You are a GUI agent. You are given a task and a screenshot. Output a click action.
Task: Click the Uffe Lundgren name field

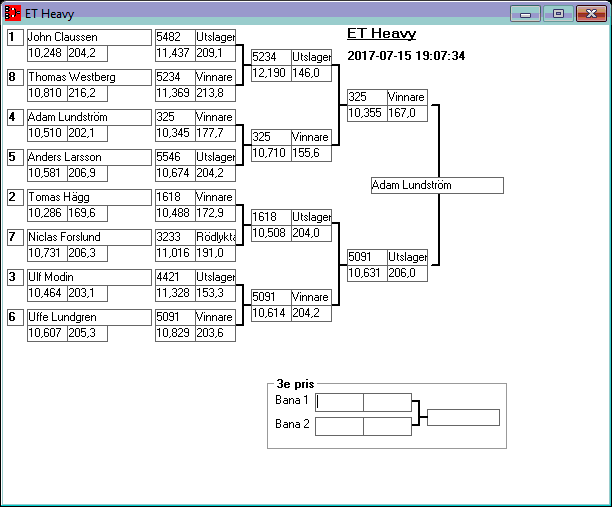tap(87, 317)
